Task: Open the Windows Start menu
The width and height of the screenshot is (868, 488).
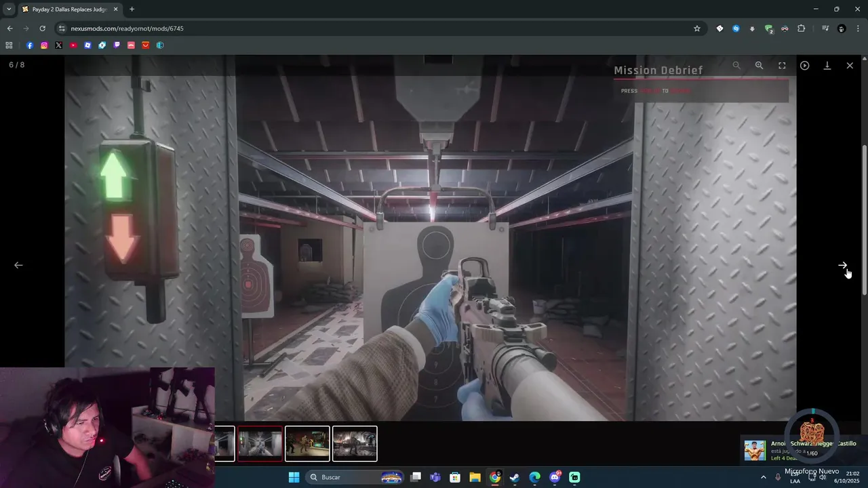Action: tap(294, 477)
